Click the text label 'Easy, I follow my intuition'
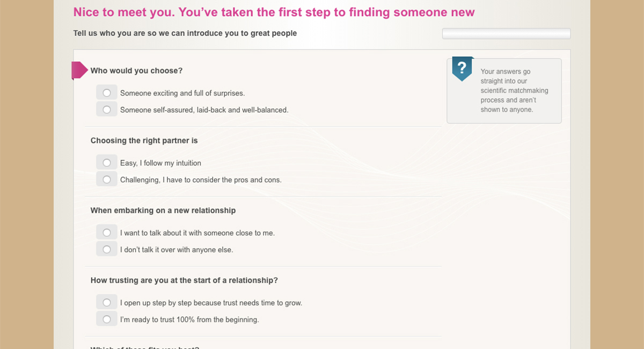The height and width of the screenshot is (349, 644). click(160, 163)
